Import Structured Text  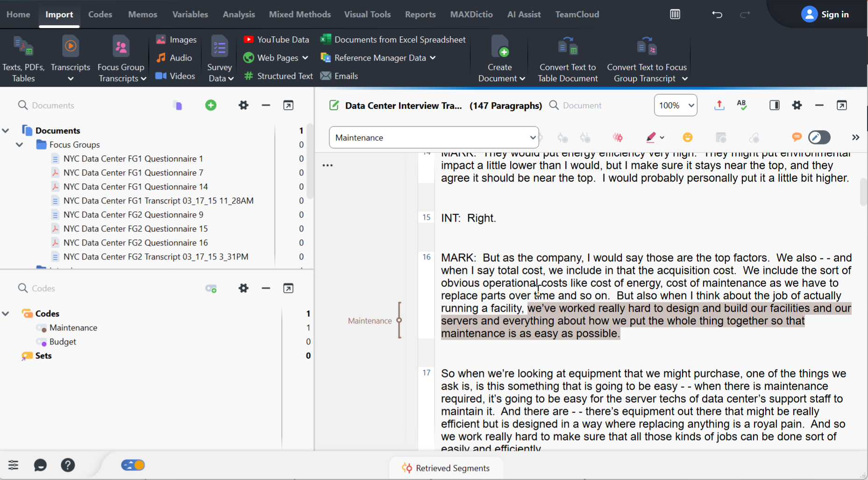pyautogui.click(x=278, y=76)
